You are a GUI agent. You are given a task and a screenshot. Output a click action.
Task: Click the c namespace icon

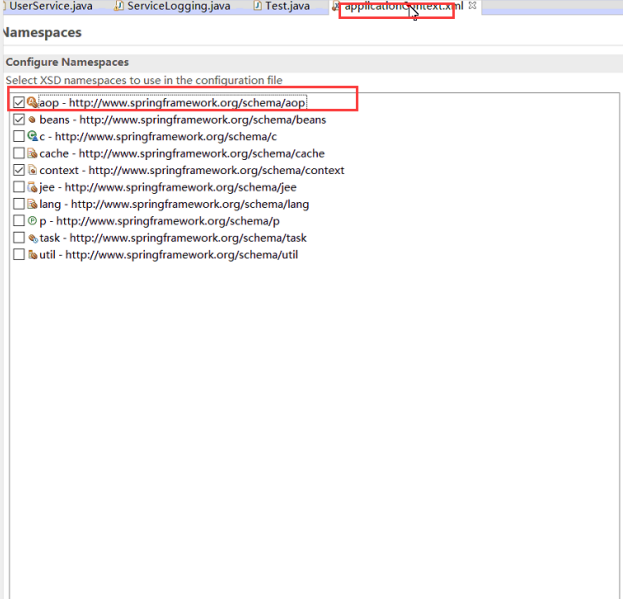pos(32,136)
